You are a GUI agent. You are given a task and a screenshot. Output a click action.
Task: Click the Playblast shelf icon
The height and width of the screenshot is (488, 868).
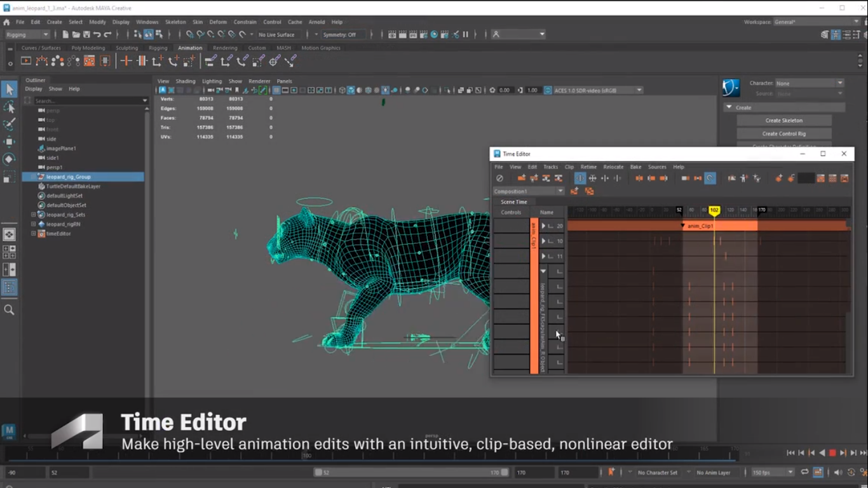pos(26,61)
